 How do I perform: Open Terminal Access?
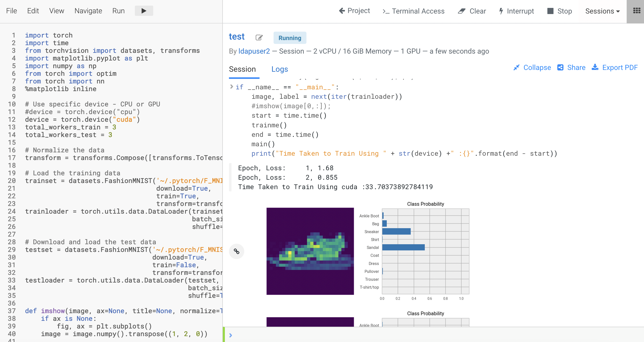[413, 11]
